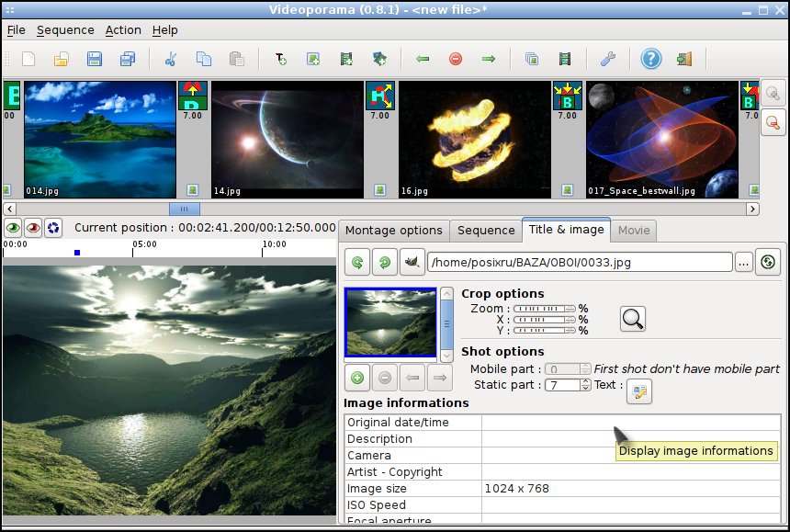Save the montage with the single floppy icon

click(x=95, y=59)
